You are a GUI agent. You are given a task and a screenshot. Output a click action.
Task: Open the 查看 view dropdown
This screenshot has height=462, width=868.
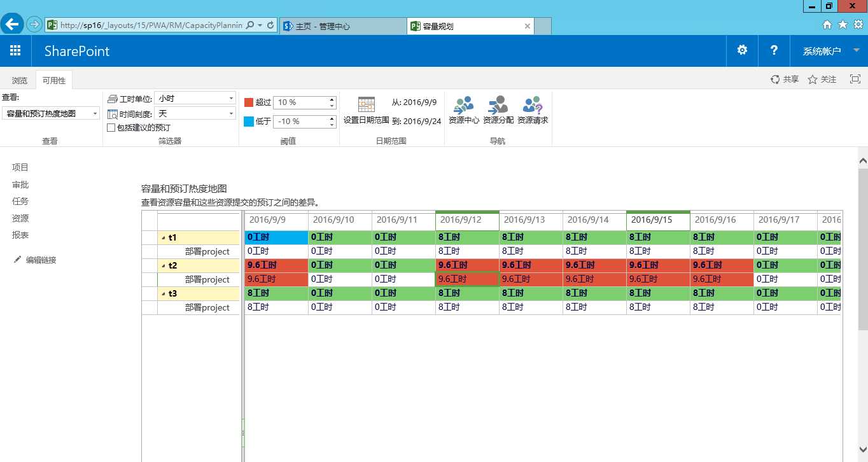tap(51, 113)
